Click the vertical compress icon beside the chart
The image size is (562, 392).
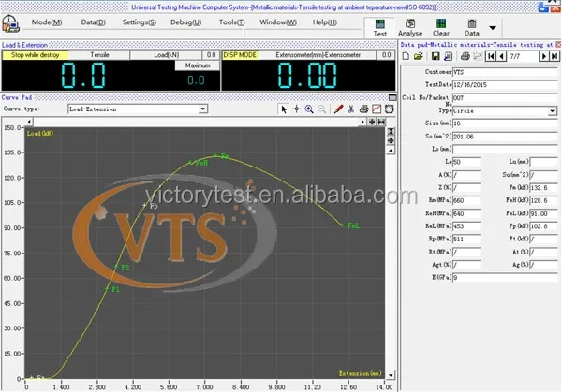[x=391, y=131]
